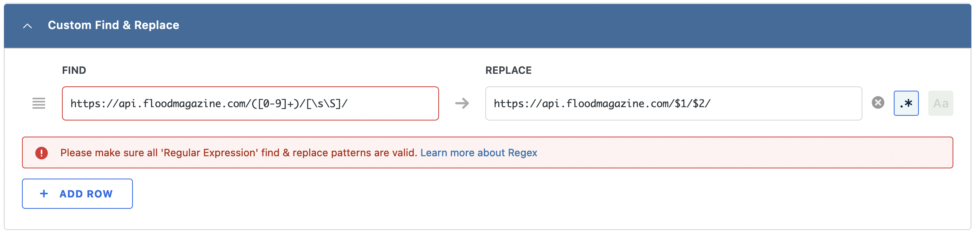Focus the REPLACE text input field

(673, 103)
